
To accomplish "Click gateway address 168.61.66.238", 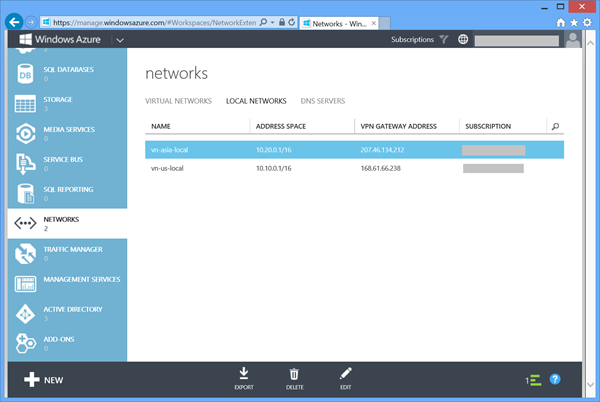I will coord(380,168).
